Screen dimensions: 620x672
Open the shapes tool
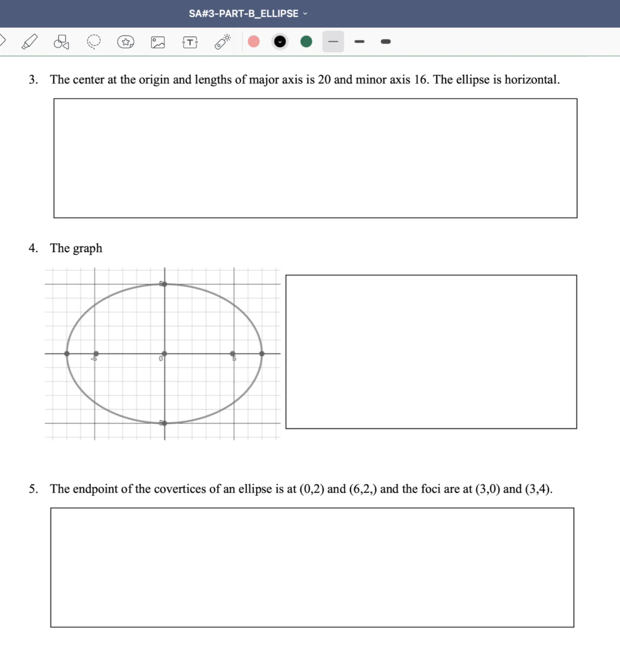pyautogui.click(x=61, y=42)
